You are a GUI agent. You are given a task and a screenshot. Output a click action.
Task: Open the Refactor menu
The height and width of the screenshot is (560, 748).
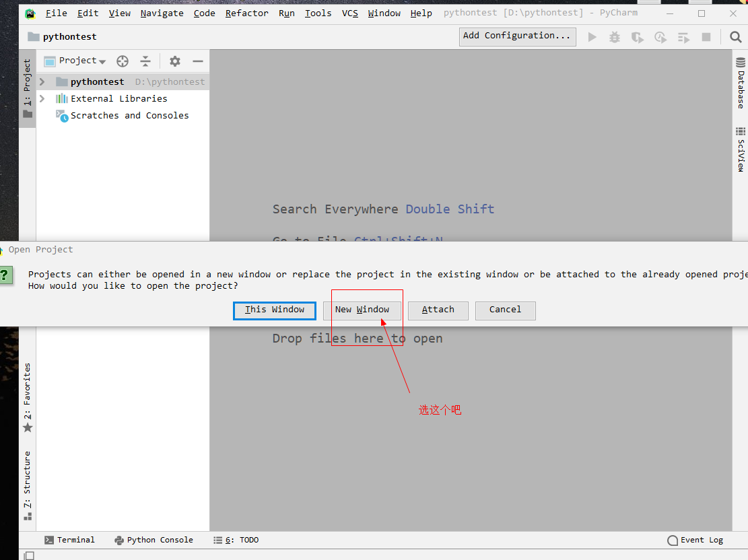(x=246, y=13)
